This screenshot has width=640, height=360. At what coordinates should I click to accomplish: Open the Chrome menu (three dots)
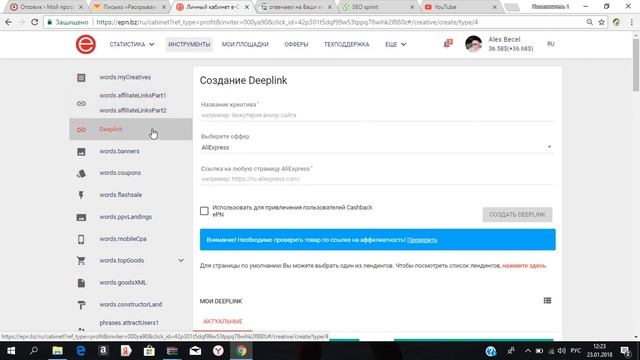631,22
